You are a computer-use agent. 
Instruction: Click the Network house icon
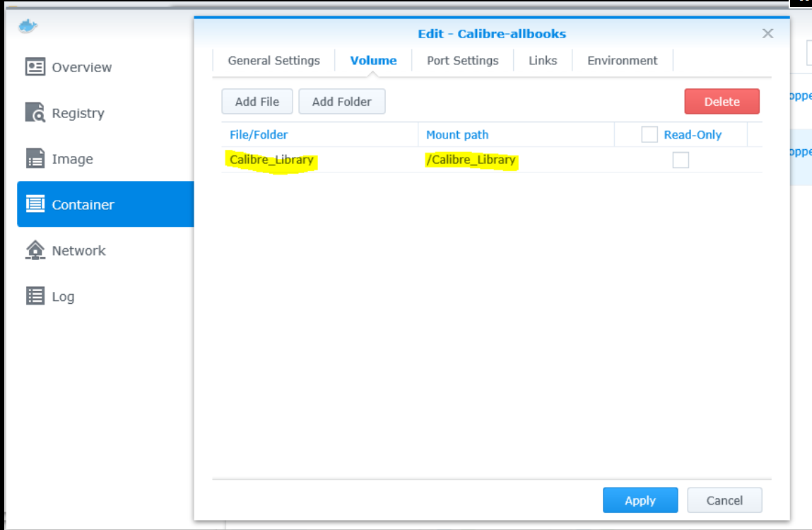[35, 250]
